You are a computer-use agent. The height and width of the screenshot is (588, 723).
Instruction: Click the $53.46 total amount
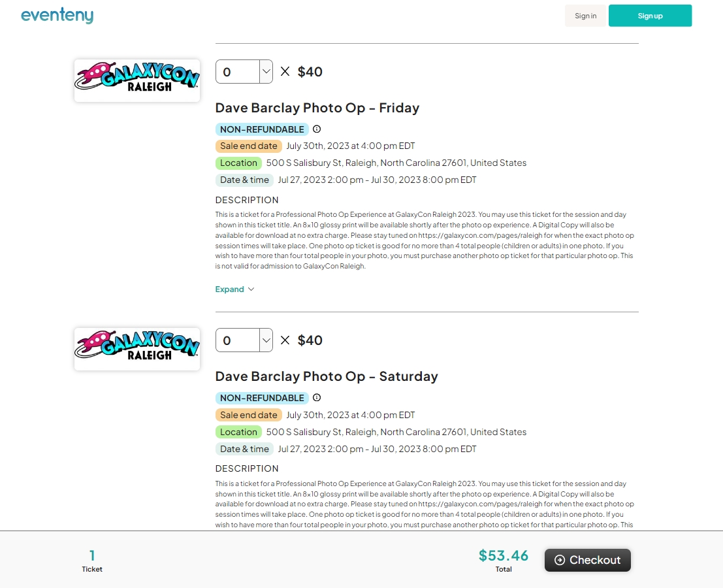point(504,555)
